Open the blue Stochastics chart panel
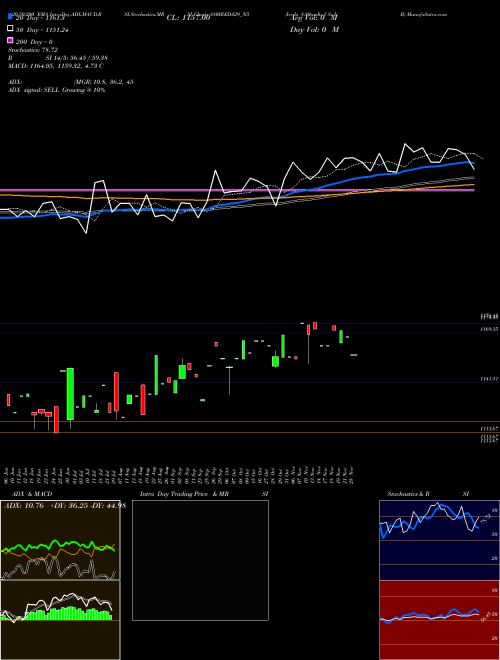 (x=439, y=540)
